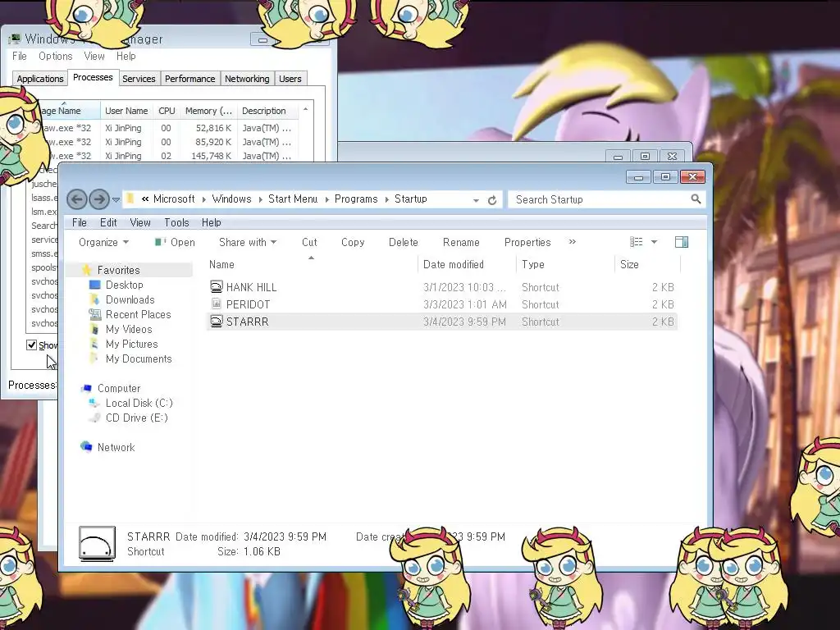Open the view options dropdown arrow
This screenshot has height=630, width=840.
click(x=654, y=242)
